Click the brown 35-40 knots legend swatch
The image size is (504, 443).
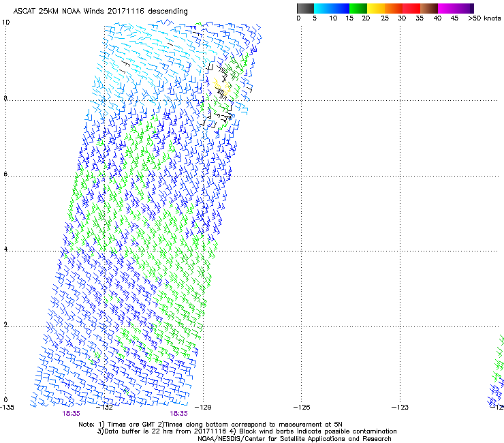tap(429, 8)
